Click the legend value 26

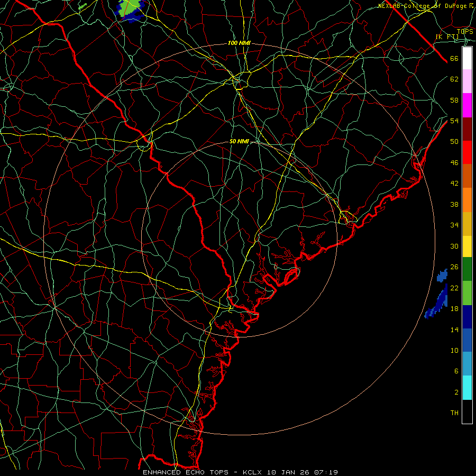pyautogui.click(x=454, y=267)
